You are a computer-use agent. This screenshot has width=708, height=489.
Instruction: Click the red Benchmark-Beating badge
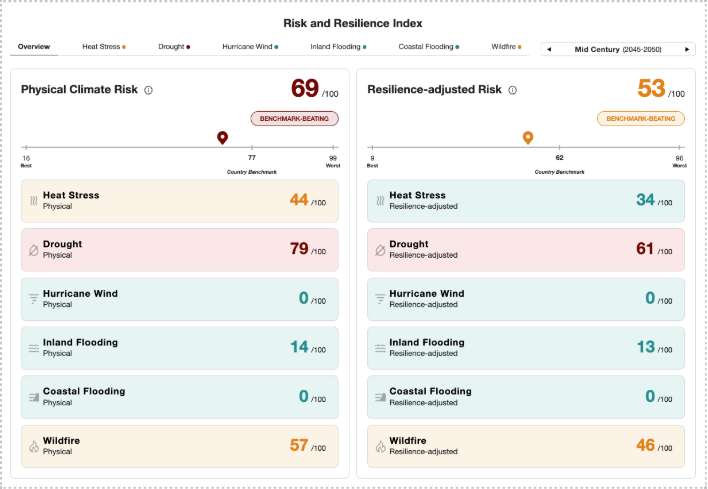coord(294,118)
